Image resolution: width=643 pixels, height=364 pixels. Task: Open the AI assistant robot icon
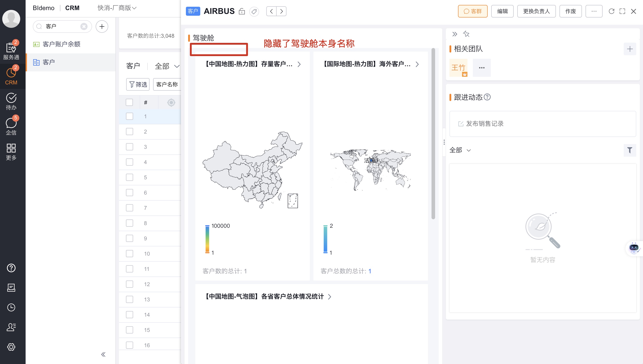(x=634, y=248)
